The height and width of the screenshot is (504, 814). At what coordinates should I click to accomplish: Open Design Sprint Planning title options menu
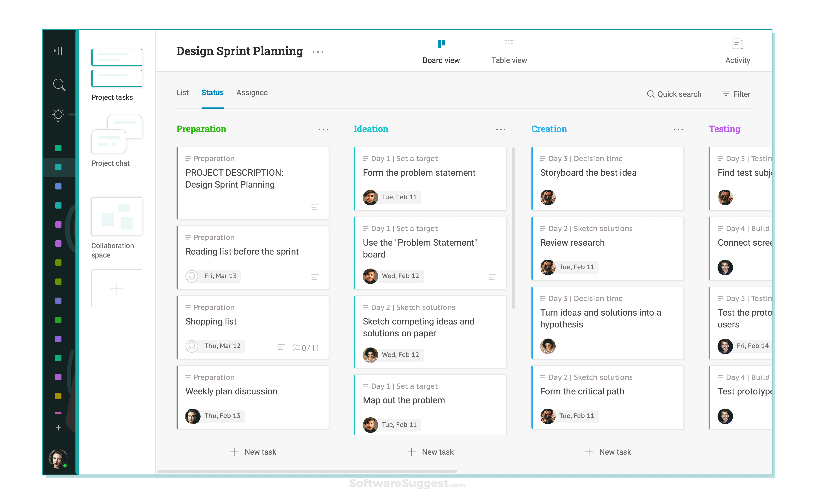point(318,52)
